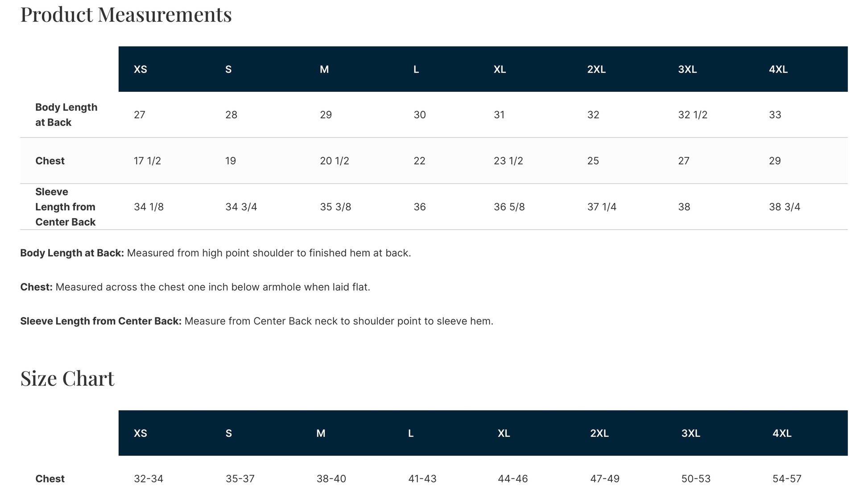
Task: Click the Body Length at Back row label
Action: pos(66,115)
